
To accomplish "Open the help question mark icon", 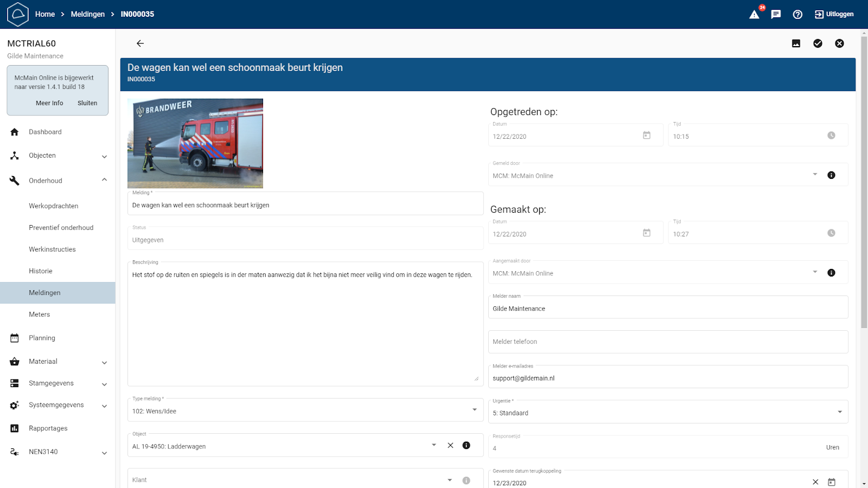I will pos(797,15).
